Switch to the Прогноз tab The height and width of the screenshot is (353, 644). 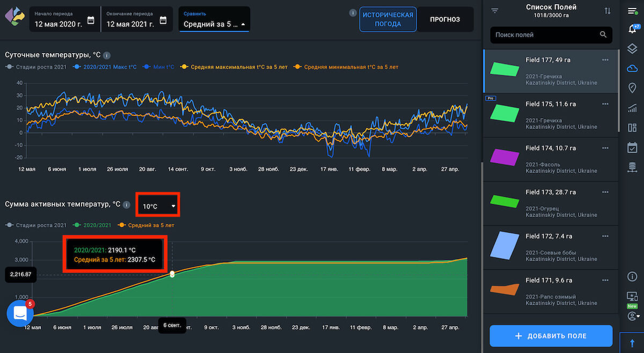click(445, 19)
